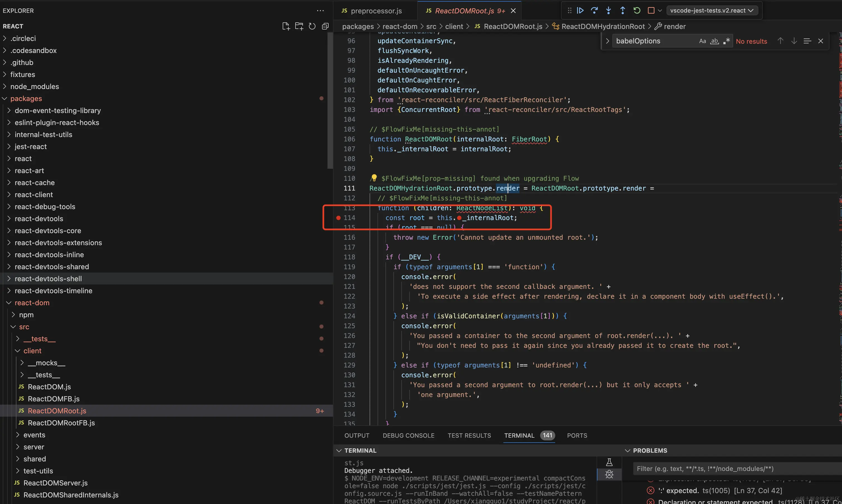This screenshot has width=842, height=504.
Task: Click the Refresh Explorer icon
Action: 312,26
